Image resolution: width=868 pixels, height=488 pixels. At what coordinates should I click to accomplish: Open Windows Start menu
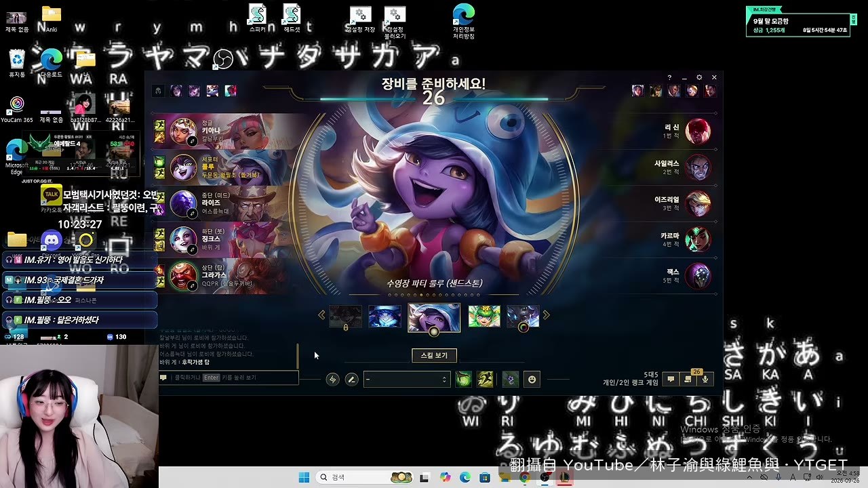pyautogui.click(x=304, y=477)
